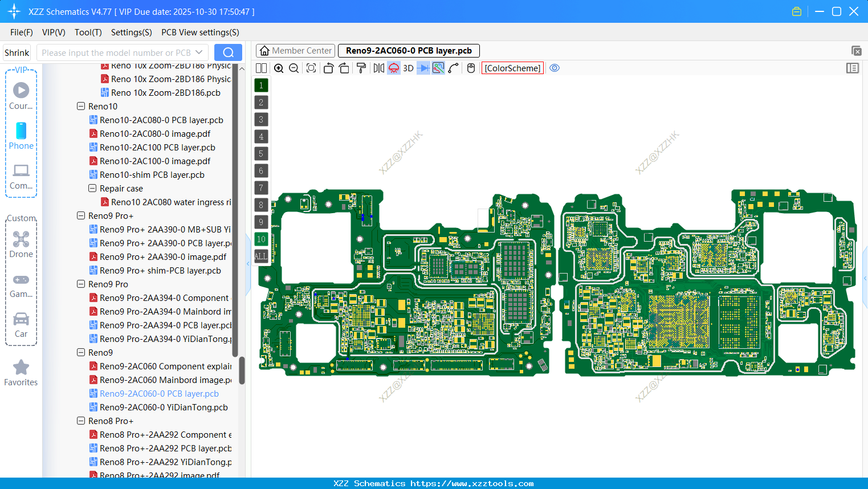Toggle the diode flow display icon
The width and height of the screenshot is (868, 489).
click(423, 68)
